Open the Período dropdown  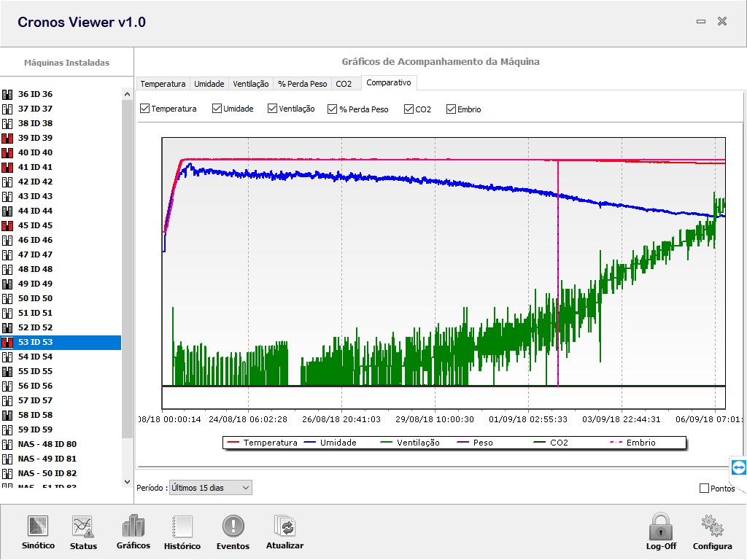coord(210,488)
